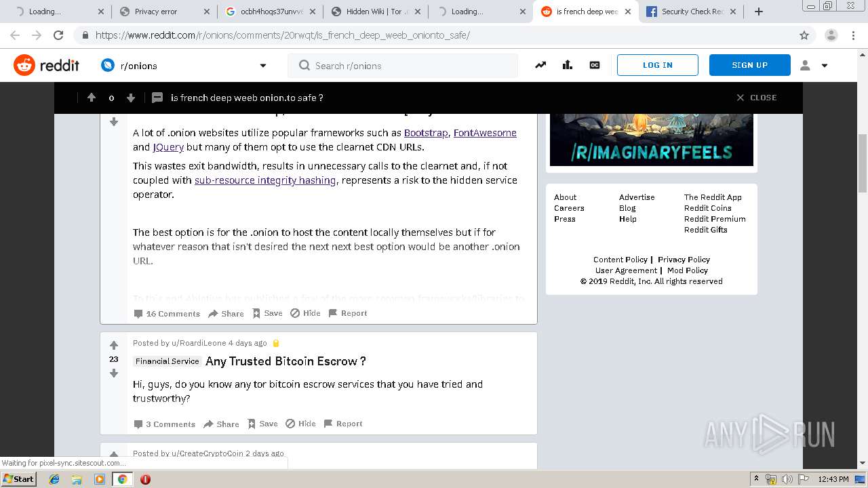Open the Any Trusted Bitcoin Escrow post title

coord(285,361)
